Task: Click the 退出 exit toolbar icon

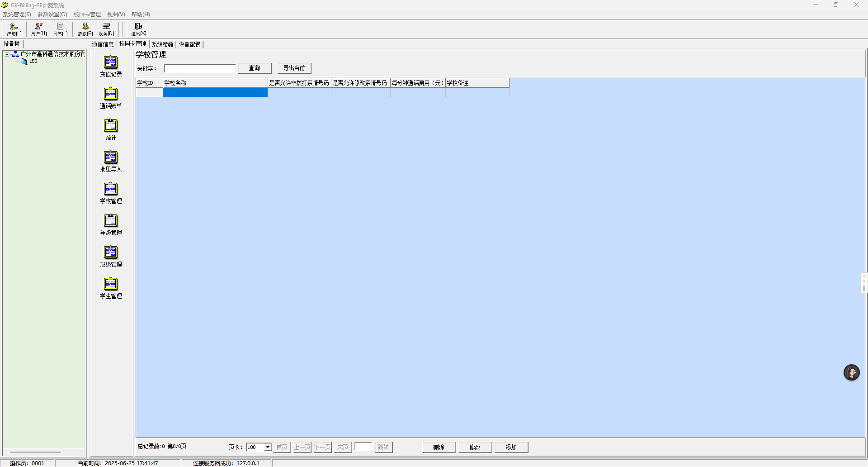Action: pos(138,29)
